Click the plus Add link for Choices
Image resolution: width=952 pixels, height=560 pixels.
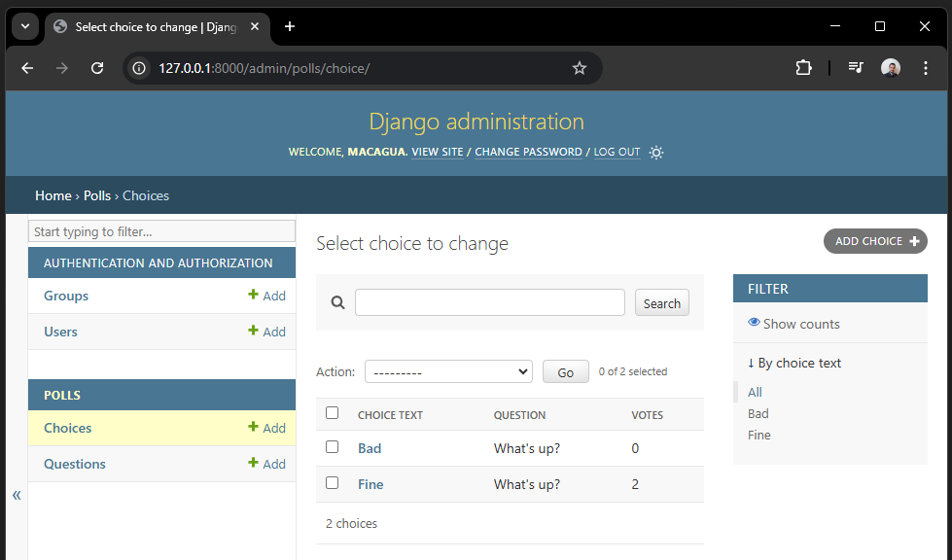pyautogui.click(x=266, y=428)
